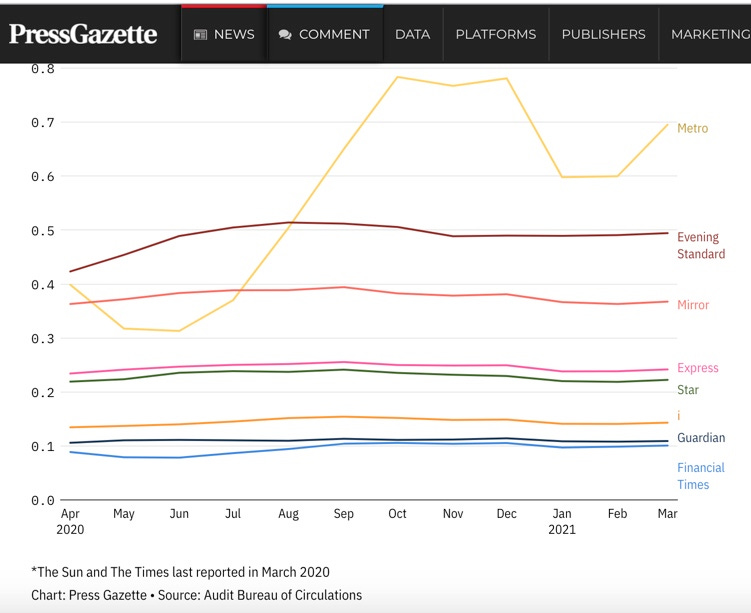Image resolution: width=751 pixels, height=613 pixels.
Task: Open the PLATFORMS menu item
Action: coord(496,34)
